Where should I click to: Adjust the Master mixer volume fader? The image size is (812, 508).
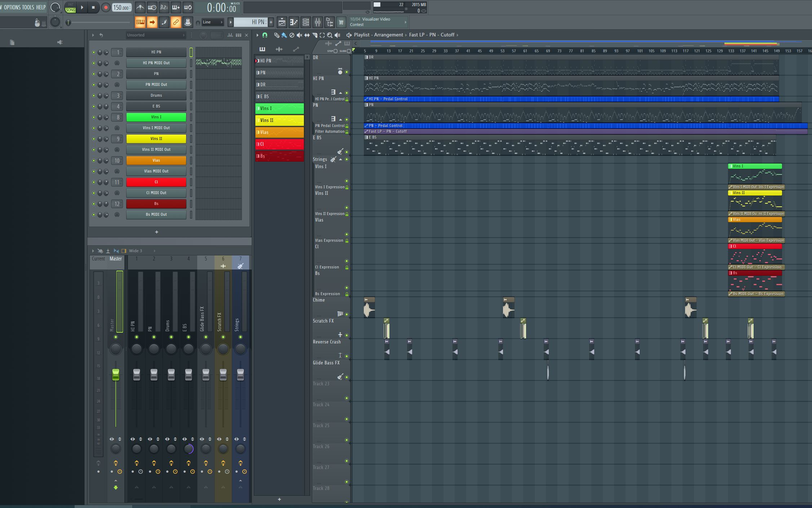tap(116, 374)
